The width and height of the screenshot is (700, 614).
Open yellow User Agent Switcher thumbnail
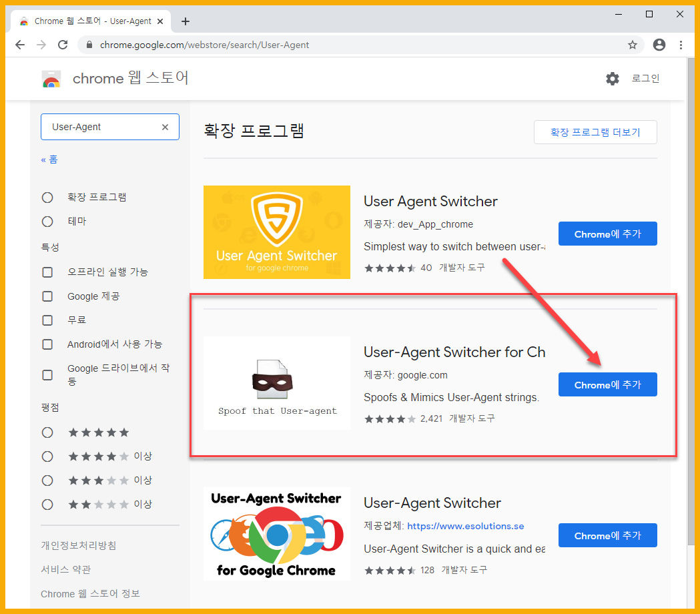pyautogui.click(x=277, y=232)
